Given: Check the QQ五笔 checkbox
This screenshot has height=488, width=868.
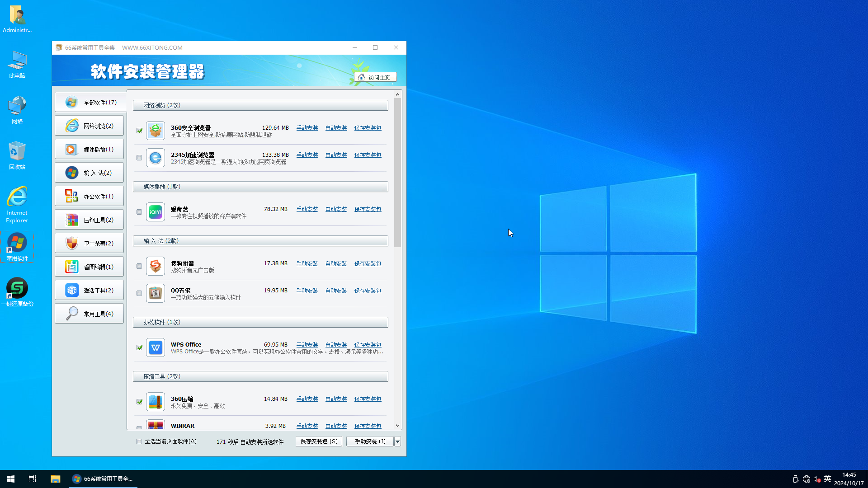Looking at the screenshot, I should 139,293.
